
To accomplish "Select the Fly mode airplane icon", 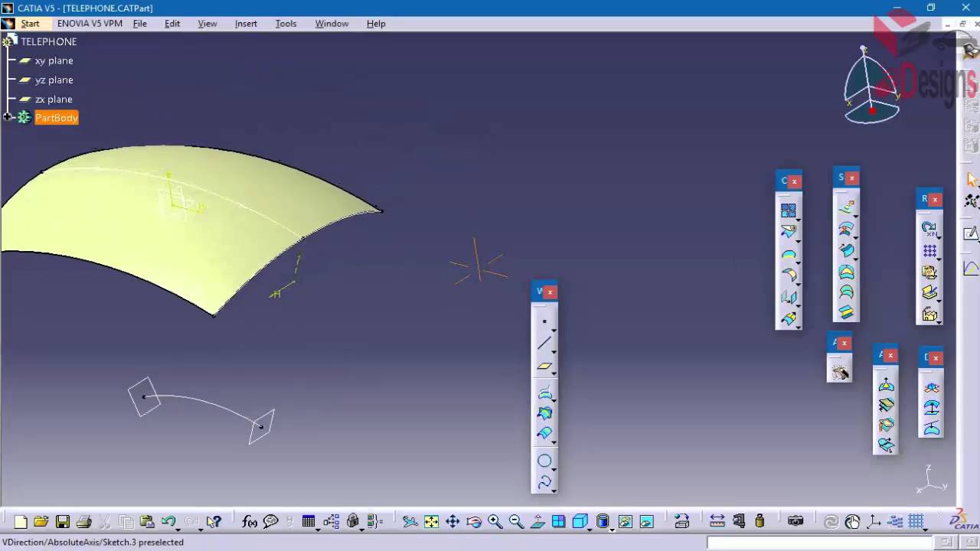I will 410,522.
